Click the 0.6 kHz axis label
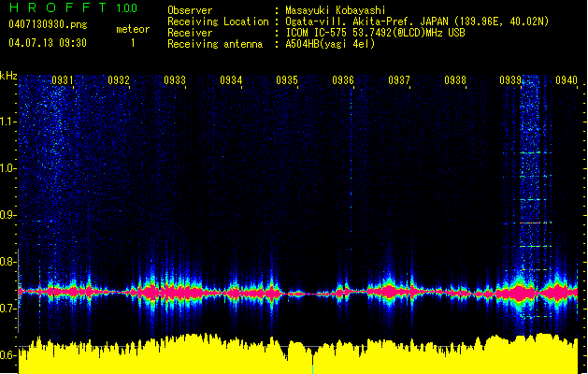The height and width of the screenshot is (374, 588). [8, 355]
